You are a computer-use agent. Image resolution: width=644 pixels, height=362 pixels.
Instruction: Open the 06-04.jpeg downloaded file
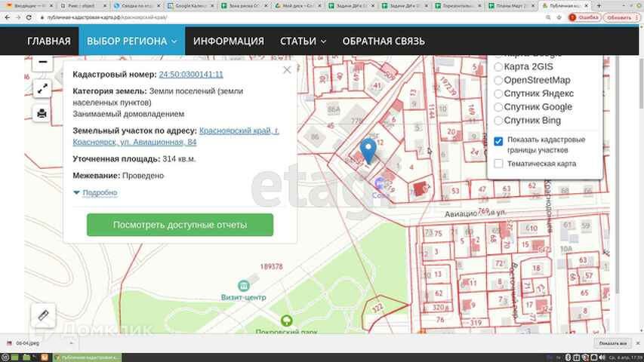(x=27, y=343)
